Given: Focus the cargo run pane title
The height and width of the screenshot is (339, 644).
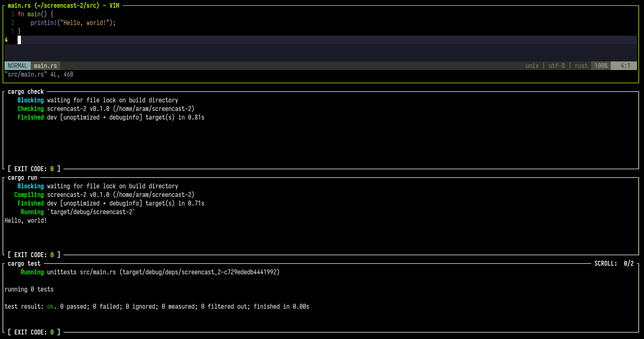Looking at the screenshot, I should click(x=23, y=178).
